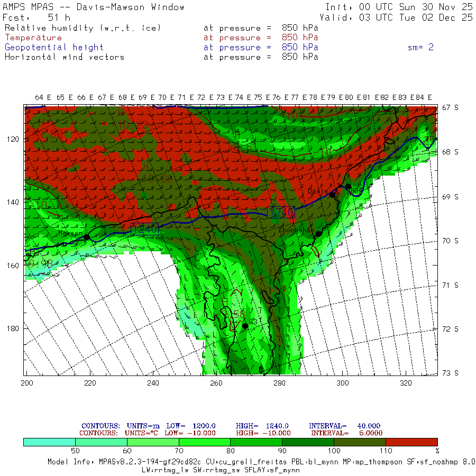Click the 'Relative humidity (w.r.t. ice)' legend line
This screenshot has width=476, height=476.
click(83, 28)
